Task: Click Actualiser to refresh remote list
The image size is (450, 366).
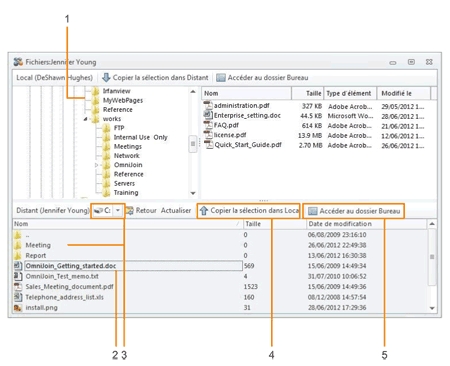Action: [176, 211]
